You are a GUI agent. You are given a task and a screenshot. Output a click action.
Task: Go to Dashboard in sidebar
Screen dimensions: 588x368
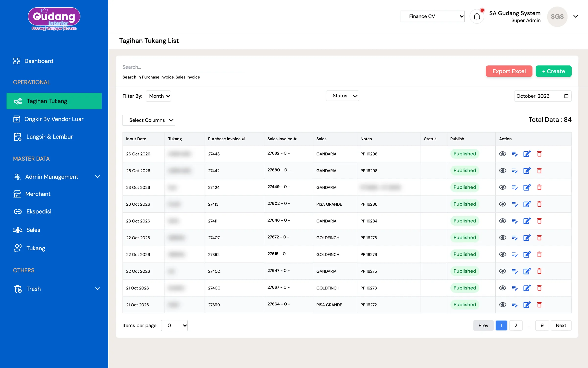coord(33,61)
